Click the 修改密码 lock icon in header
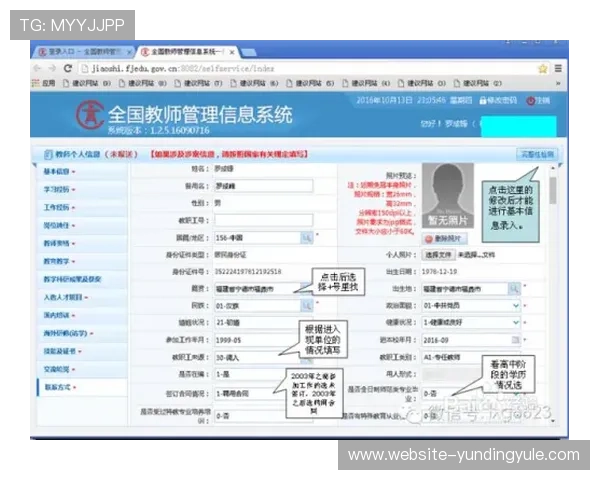 pyautogui.click(x=483, y=101)
